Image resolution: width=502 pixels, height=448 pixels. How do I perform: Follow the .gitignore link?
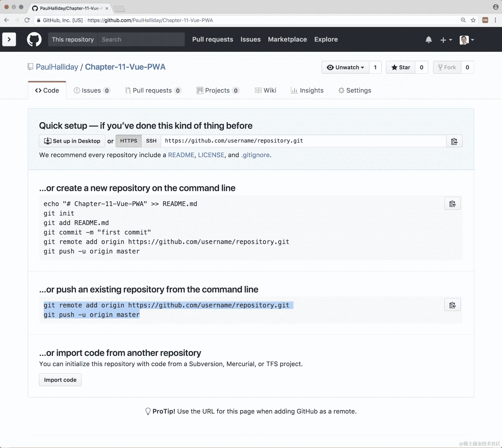[255, 155]
